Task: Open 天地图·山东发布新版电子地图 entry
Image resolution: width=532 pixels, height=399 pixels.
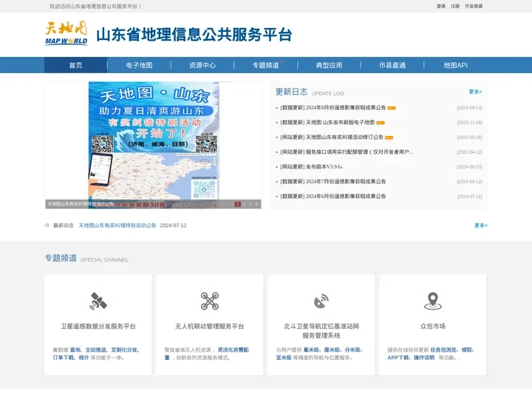Action: pos(327,123)
